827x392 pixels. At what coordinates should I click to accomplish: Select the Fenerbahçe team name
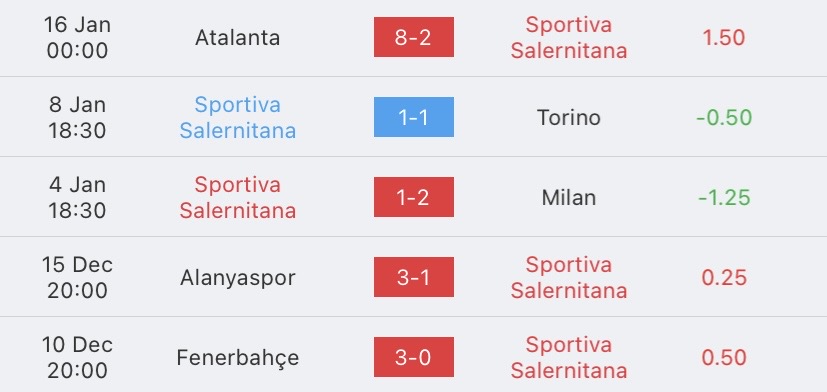[x=237, y=358]
